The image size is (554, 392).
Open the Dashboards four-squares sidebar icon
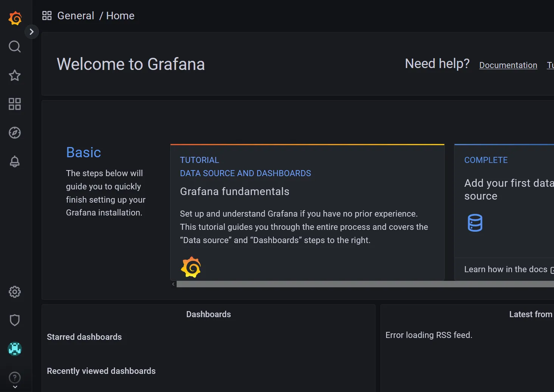(15, 104)
